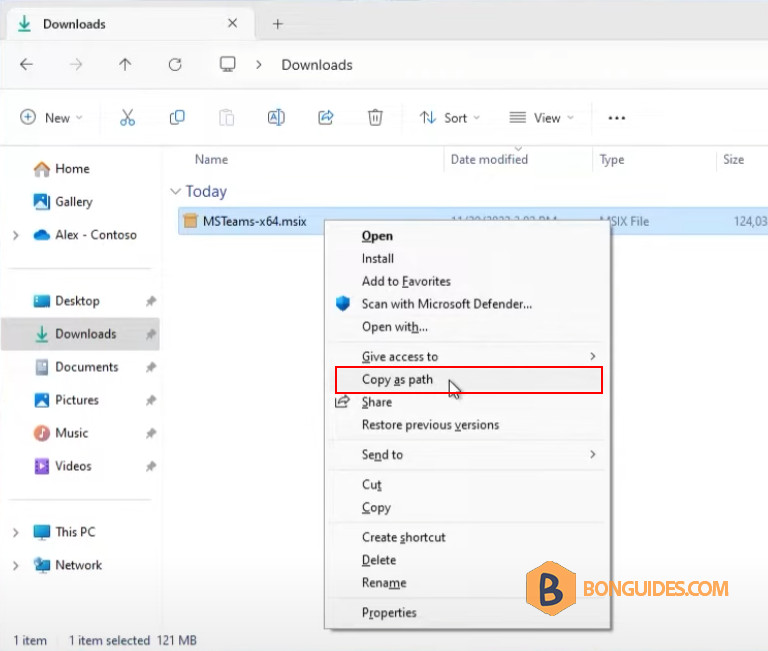Select Add to Favorites

pyautogui.click(x=406, y=281)
